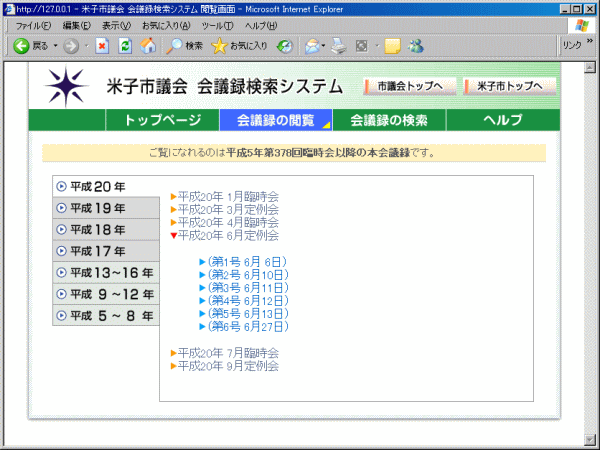Image resolution: width=600 pixels, height=450 pixels.
Task: Go to the Home page icon
Action: 148,46
